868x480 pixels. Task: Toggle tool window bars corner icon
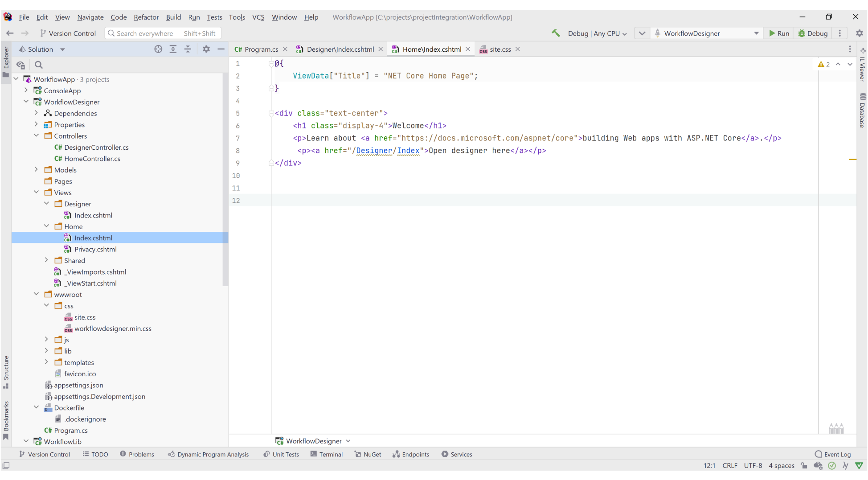(6, 466)
